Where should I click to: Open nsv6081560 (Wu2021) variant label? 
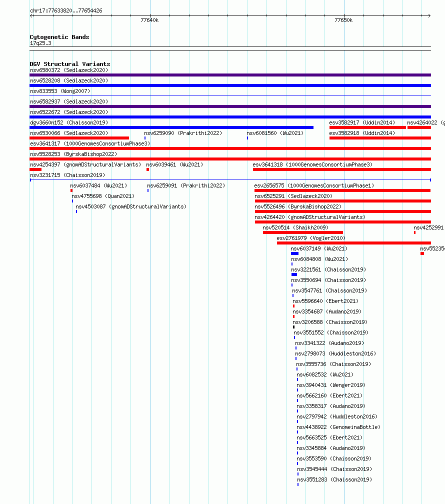pyautogui.click(x=275, y=133)
